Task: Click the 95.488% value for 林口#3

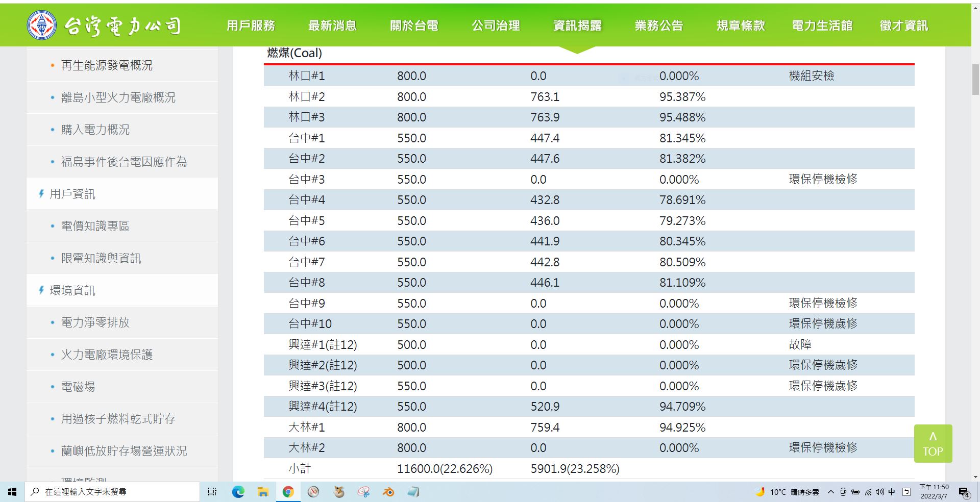Action: point(682,117)
